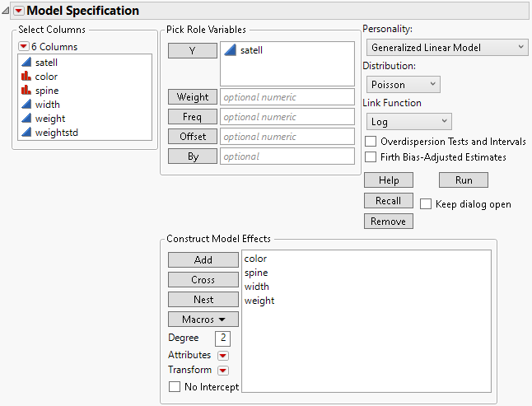Select the weightstd column in the list
The height and width of the screenshot is (406, 532).
(x=57, y=133)
